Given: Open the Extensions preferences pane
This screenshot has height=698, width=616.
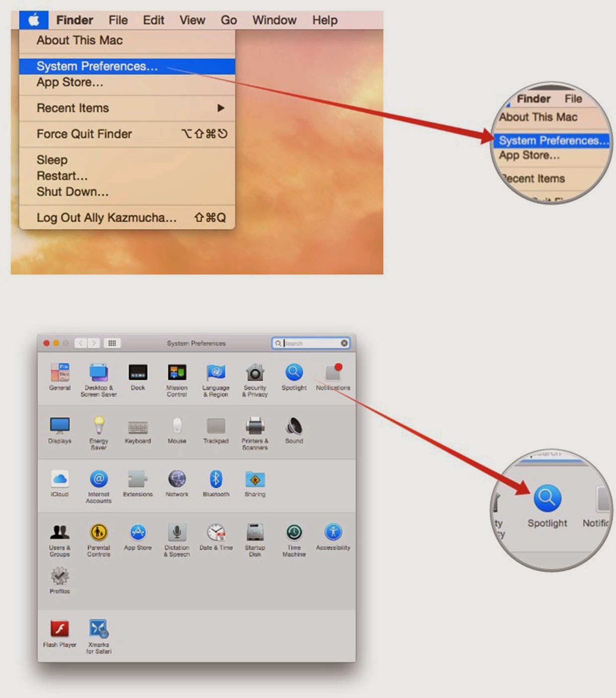Looking at the screenshot, I should (x=138, y=483).
